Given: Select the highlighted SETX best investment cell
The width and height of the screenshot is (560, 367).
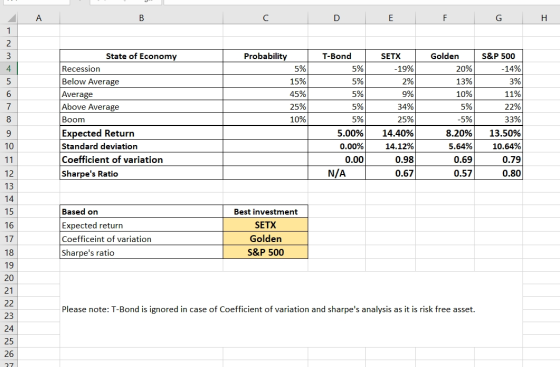Looking at the screenshot, I should 265,225.
